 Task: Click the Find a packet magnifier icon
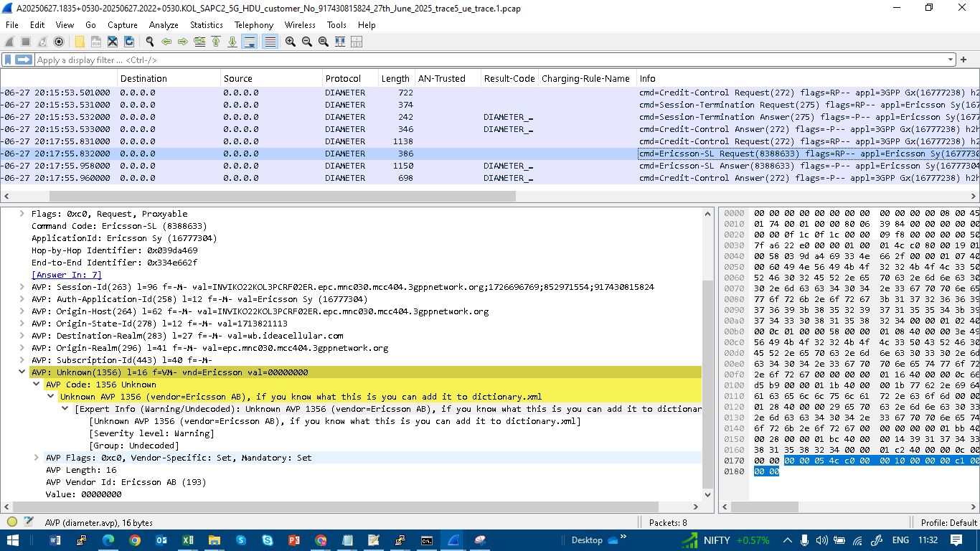[151, 42]
